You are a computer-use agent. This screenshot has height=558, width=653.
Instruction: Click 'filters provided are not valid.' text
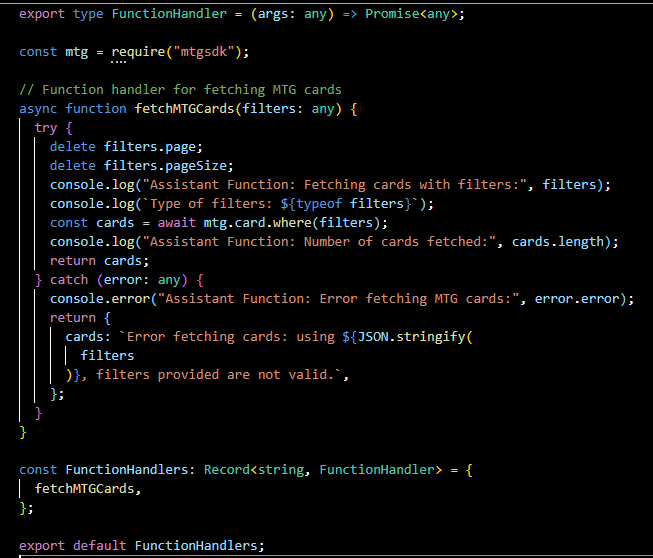(215, 375)
